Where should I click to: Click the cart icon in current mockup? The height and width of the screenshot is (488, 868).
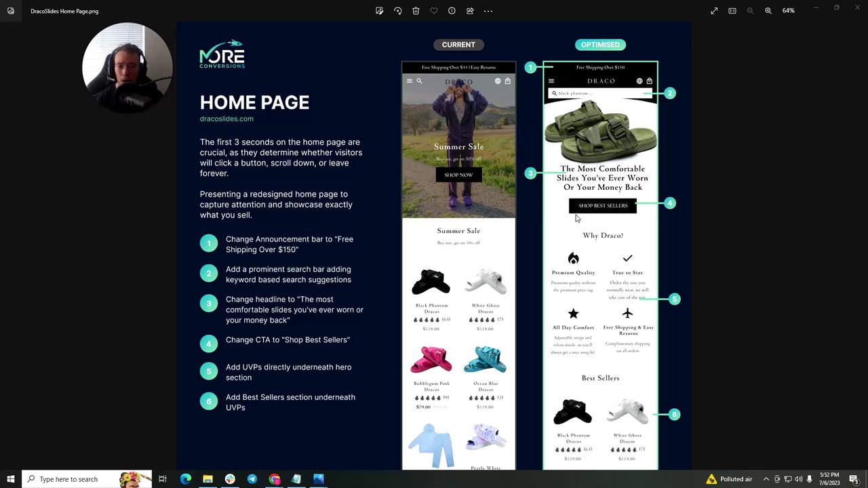point(507,81)
